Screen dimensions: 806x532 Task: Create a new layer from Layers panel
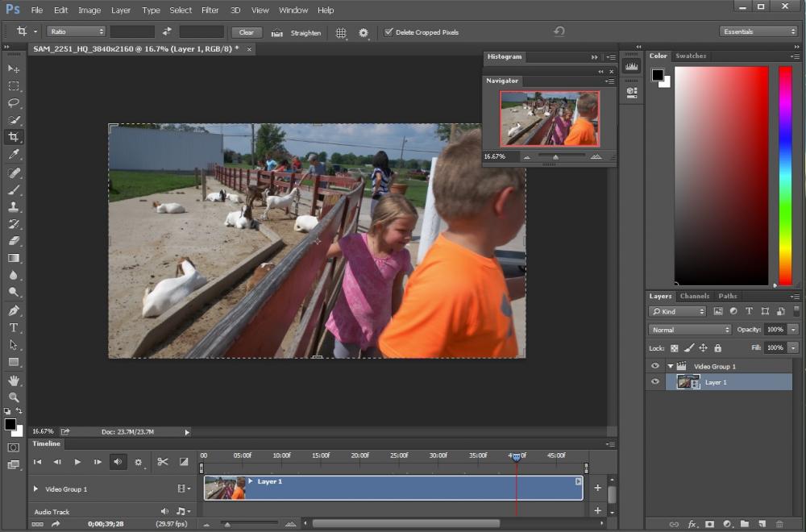tap(762, 524)
